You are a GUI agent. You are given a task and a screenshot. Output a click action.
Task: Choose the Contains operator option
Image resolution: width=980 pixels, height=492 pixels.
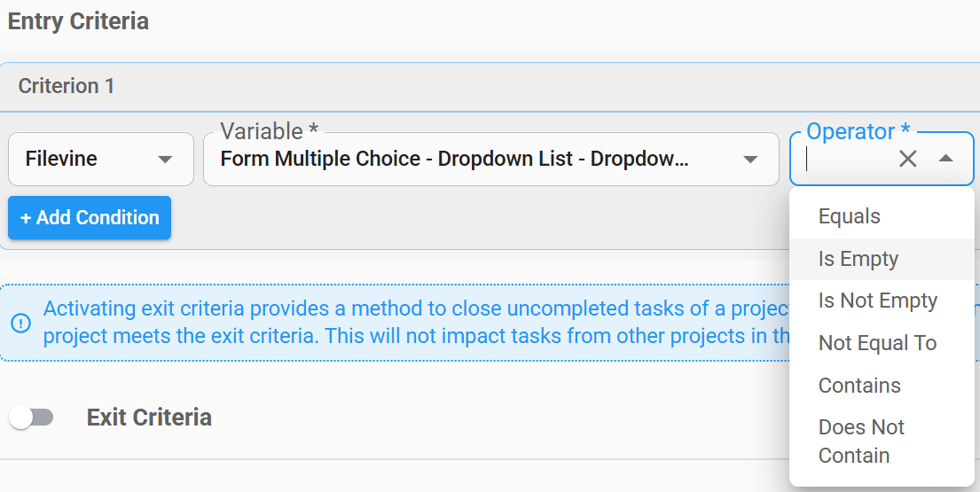858,386
